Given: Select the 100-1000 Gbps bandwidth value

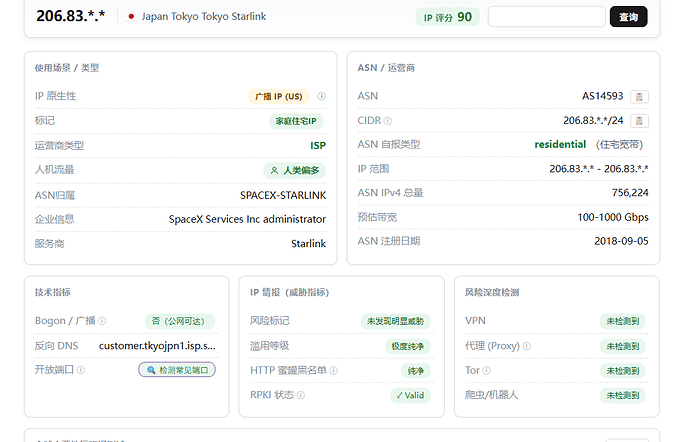Looking at the screenshot, I should click(613, 217).
